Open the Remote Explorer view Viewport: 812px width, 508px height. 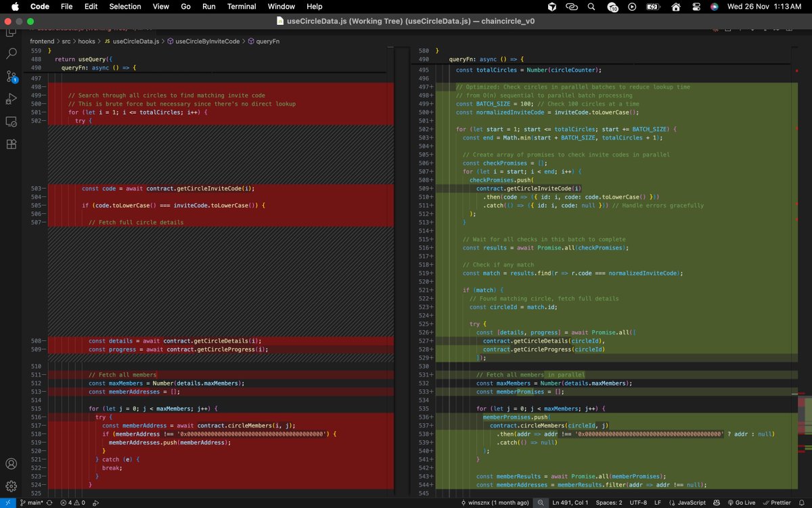(x=11, y=122)
